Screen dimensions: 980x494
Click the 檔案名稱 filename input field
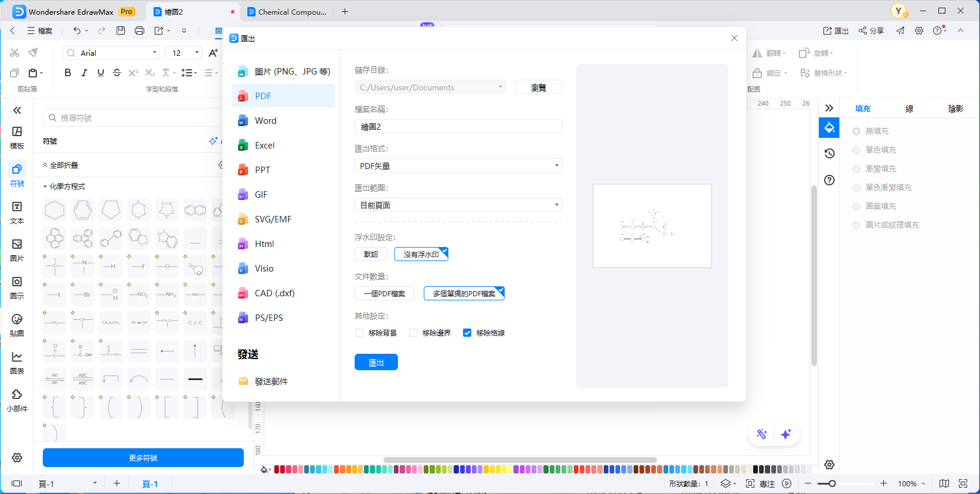click(x=458, y=127)
